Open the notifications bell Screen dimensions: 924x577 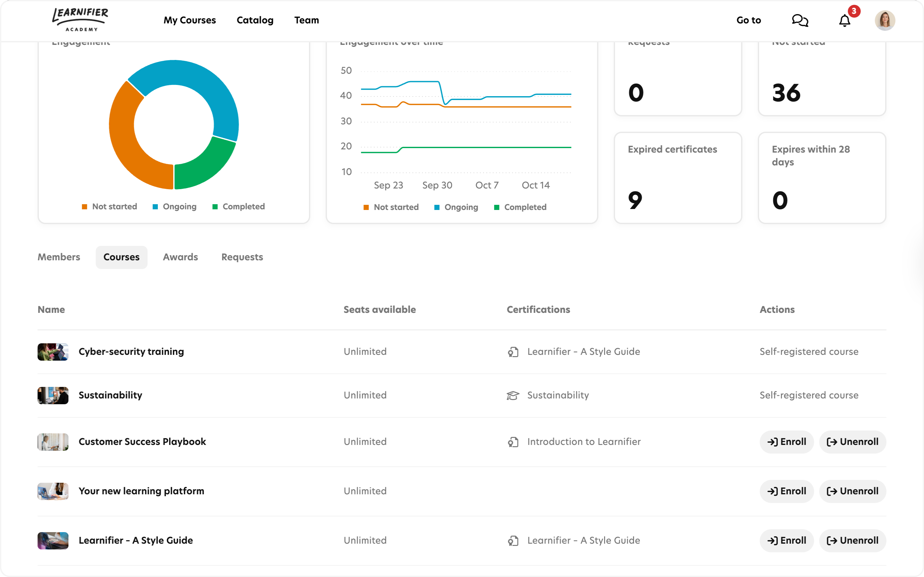click(844, 21)
